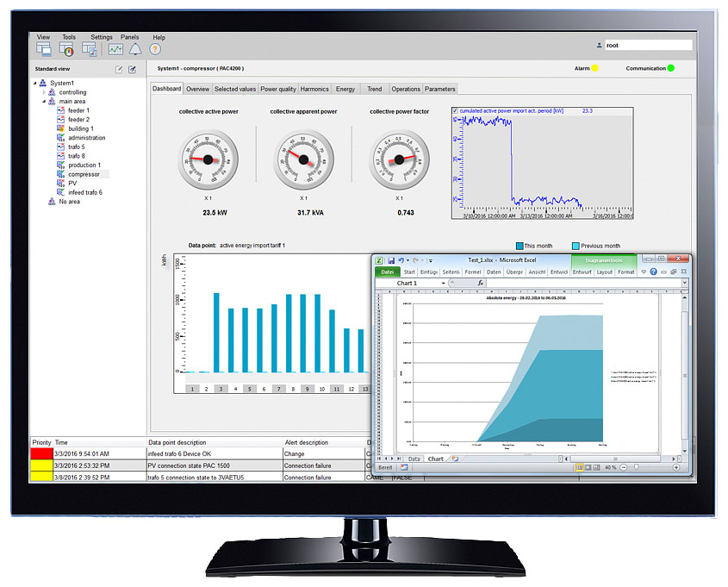Open Help via the question mark icon
728x587 pixels.
tap(154, 49)
